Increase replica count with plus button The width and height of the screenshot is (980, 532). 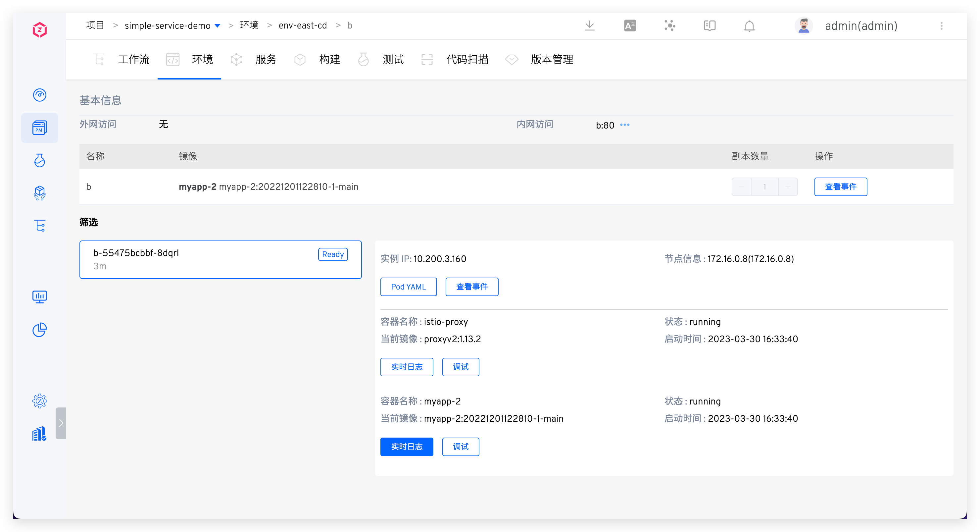pos(788,187)
